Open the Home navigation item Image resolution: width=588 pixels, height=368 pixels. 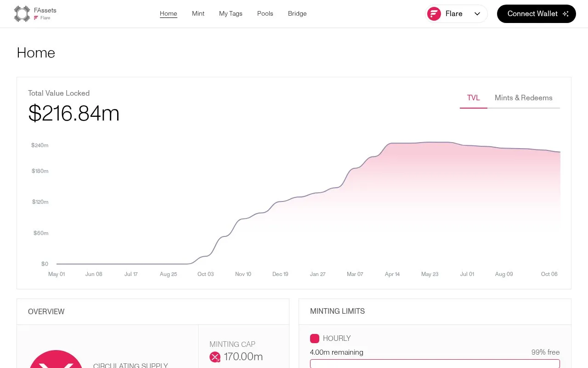coord(169,14)
